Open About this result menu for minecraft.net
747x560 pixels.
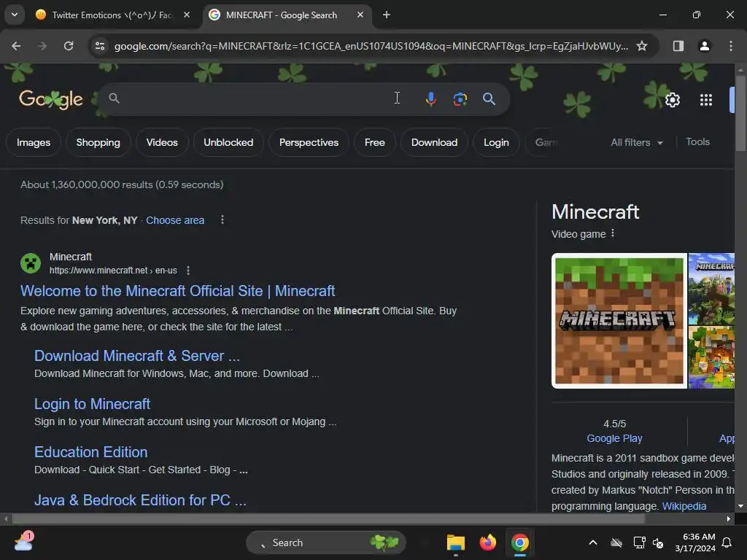188,271
